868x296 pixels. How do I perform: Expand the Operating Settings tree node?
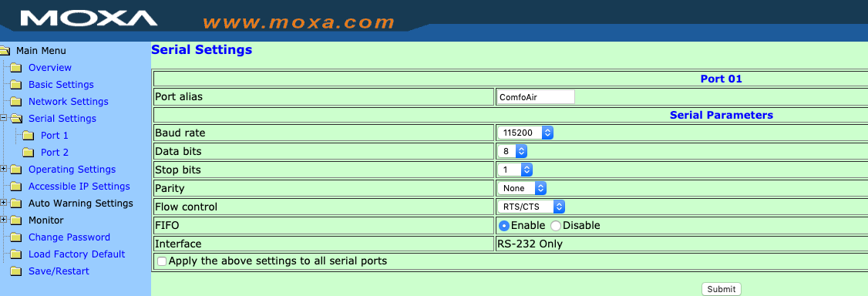click(x=4, y=169)
